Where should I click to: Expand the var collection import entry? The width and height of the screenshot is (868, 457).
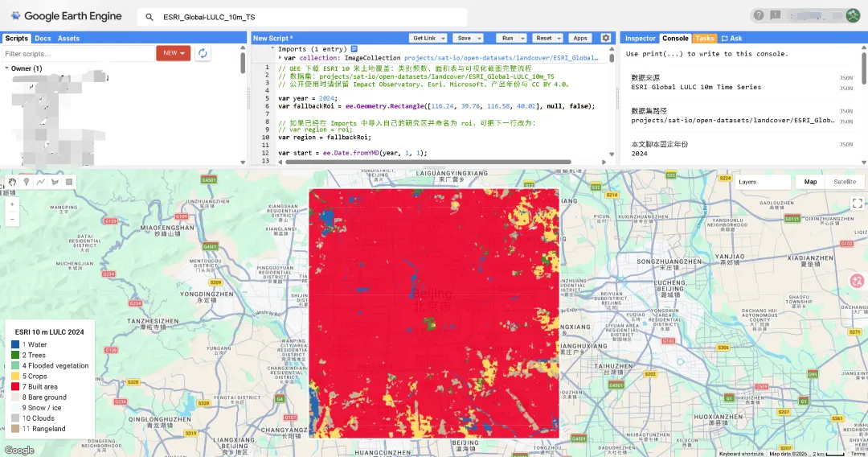[x=280, y=58]
